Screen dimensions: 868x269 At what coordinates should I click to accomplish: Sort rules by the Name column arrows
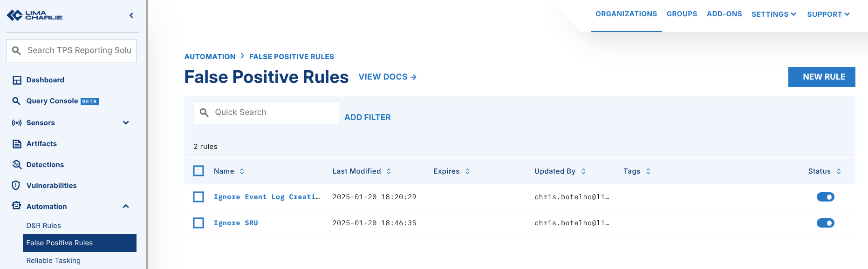pyautogui.click(x=242, y=171)
